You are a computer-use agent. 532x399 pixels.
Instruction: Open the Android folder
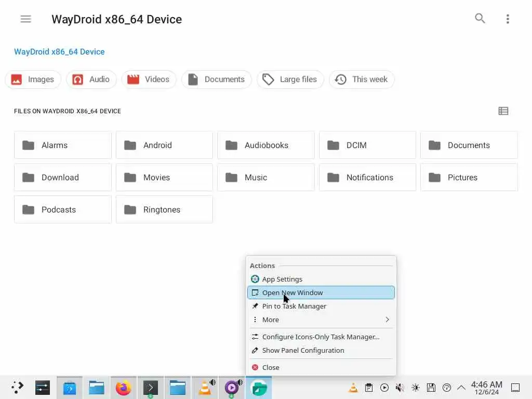point(164,145)
